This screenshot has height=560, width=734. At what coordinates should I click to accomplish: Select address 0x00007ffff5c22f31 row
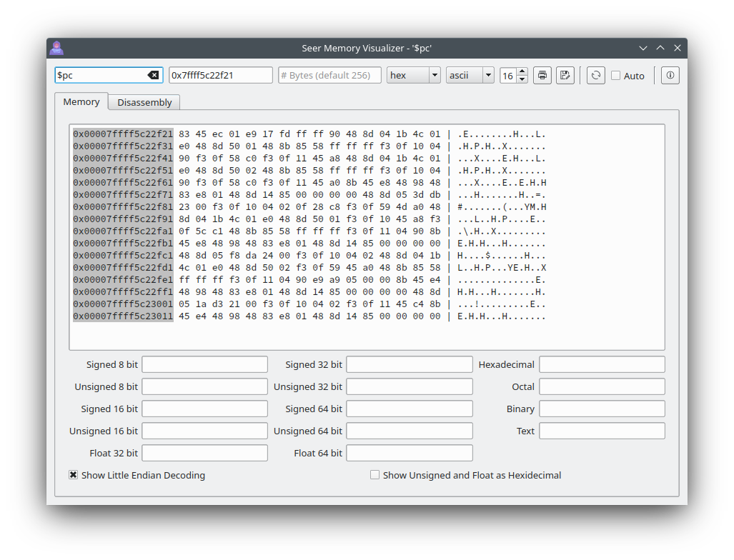[123, 146]
